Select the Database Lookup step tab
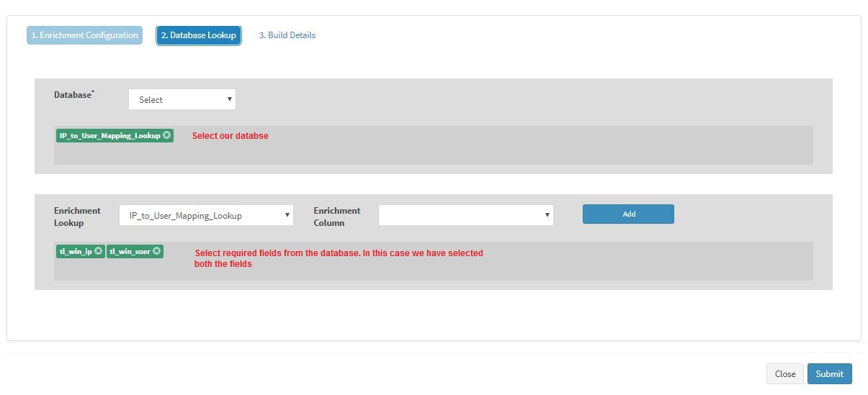 click(199, 35)
